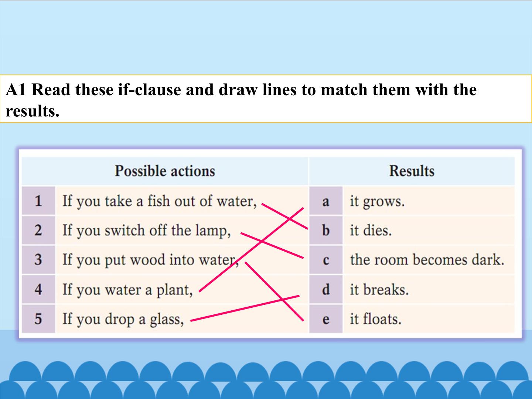Screen dimensions: 532x399
Task: Click the 'Results' column header
Action: tap(412, 171)
